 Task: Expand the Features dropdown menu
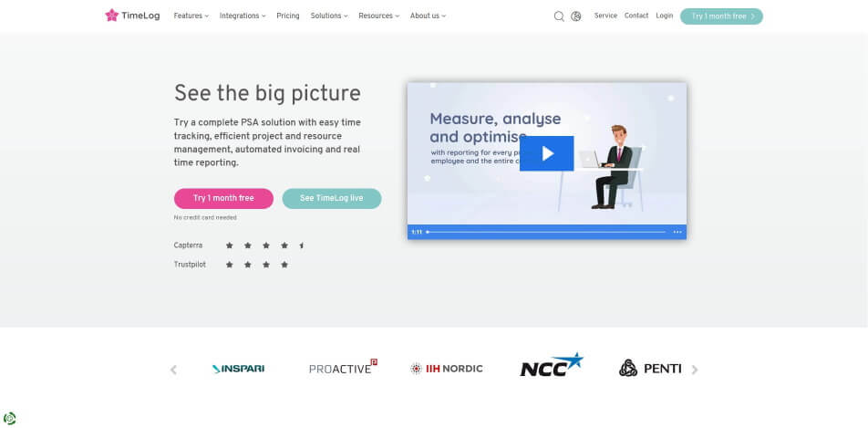(x=191, y=16)
